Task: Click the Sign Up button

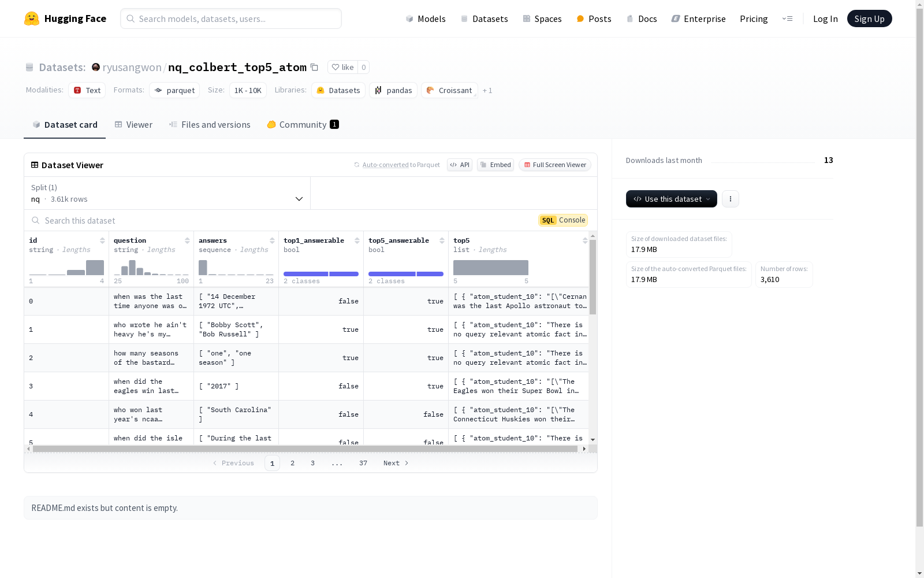Action: click(x=869, y=18)
